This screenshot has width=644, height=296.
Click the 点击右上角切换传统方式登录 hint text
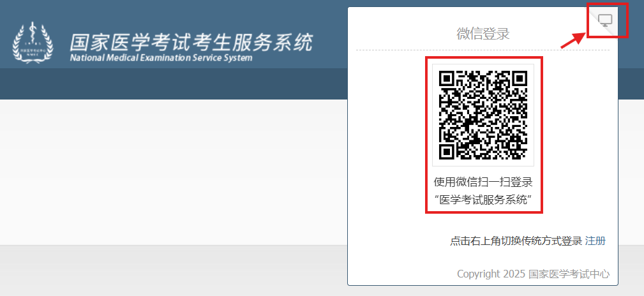click(x=516, y=241)
